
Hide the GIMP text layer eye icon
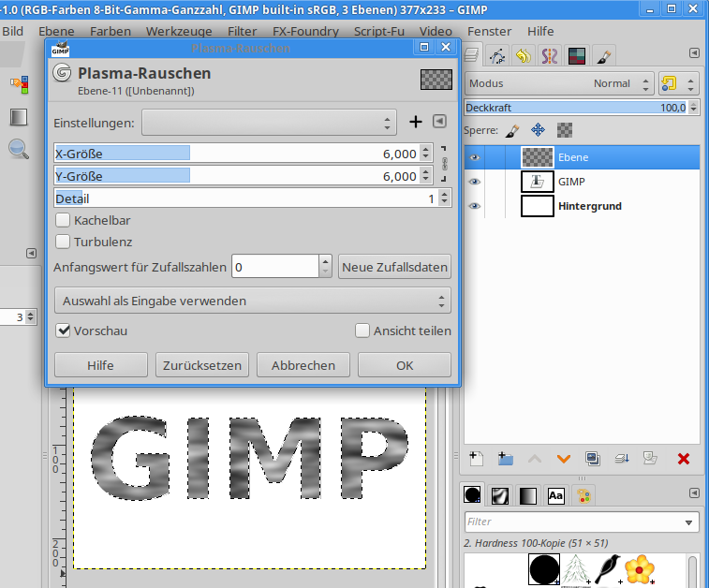pos(474,182)
